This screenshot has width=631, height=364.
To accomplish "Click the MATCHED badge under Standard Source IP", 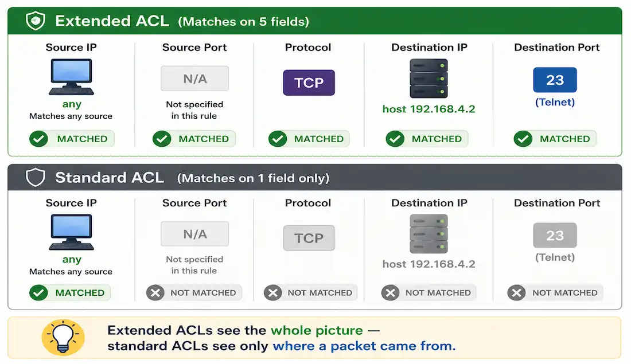I will [70, 293].
